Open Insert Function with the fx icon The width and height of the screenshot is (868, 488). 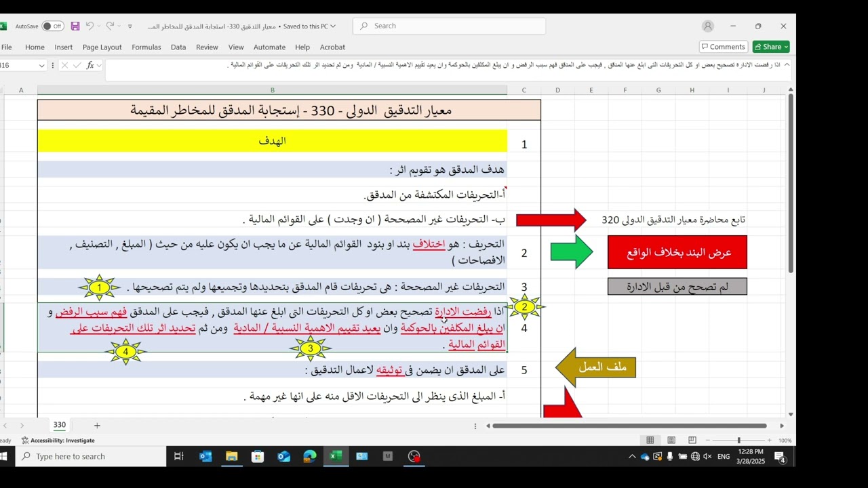[x=90, y=66]
